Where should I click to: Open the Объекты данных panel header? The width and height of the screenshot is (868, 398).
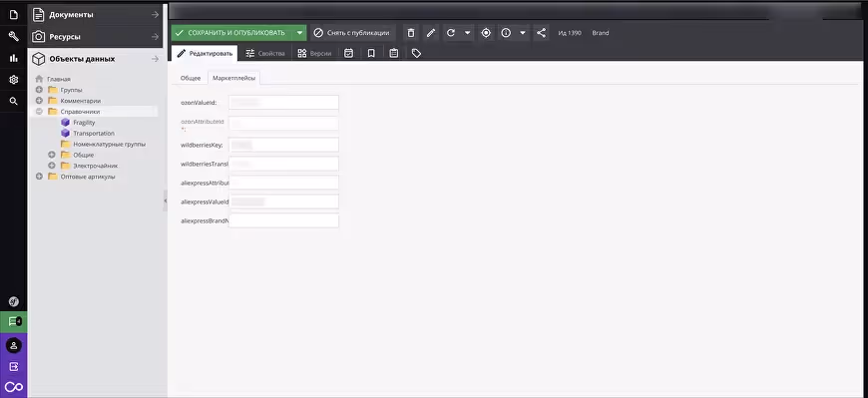tap(95, 59)
